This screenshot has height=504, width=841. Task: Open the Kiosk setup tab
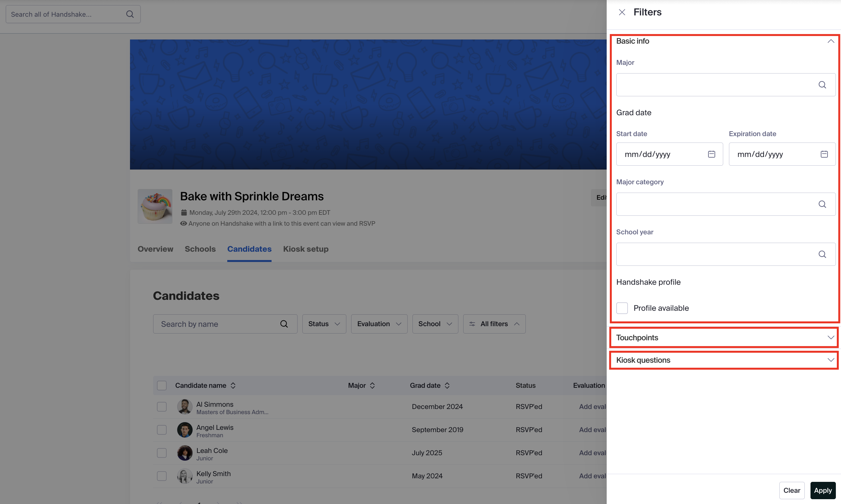(306, 249)
